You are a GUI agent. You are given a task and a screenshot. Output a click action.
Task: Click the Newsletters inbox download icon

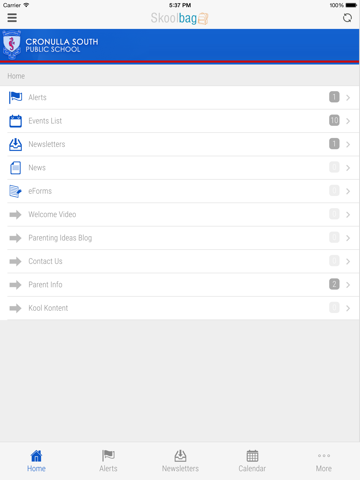(x=15, y=144)
